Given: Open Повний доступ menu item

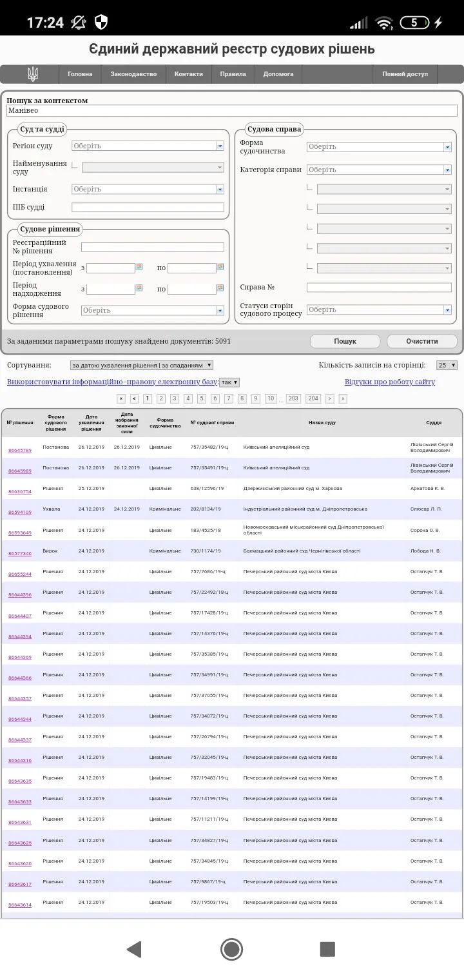Looking at the screenshot, I should click(x=405, y=74).
